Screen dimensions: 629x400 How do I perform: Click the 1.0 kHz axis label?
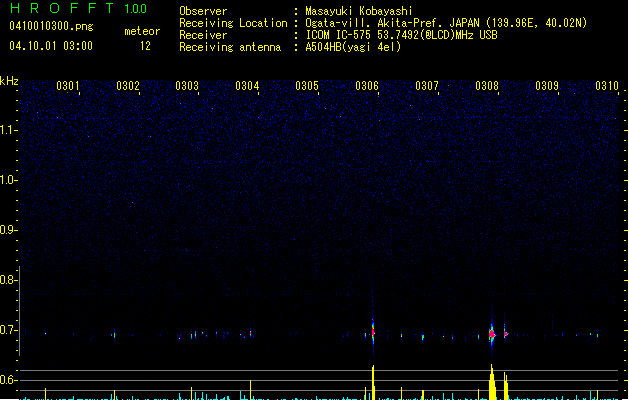(x=8, y=180)
